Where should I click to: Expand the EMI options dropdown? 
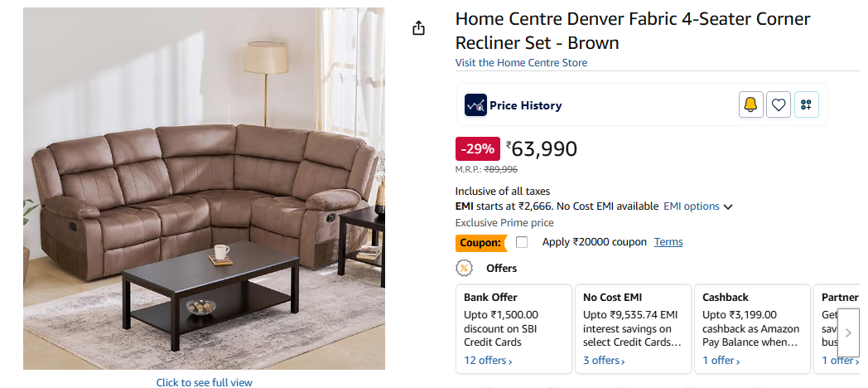[x=698, y=206]
